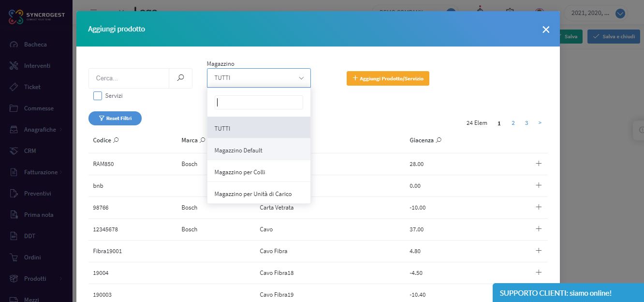Add product 12345678 using its plus icon
The height and width of the screenshot is (302, 644).
tap(539, 229)
